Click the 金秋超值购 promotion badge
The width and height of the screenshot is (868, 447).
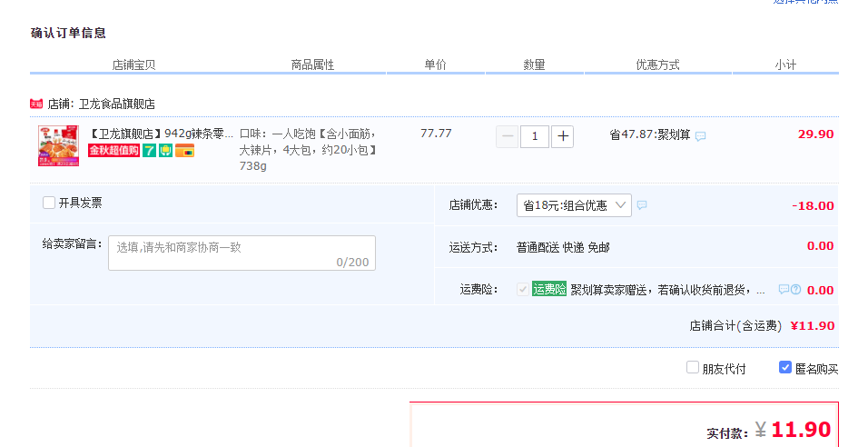113,150
